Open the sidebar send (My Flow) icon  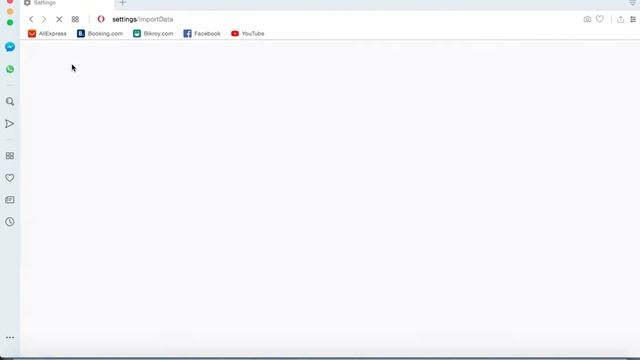pyautogui.click(x=10, y=124)
